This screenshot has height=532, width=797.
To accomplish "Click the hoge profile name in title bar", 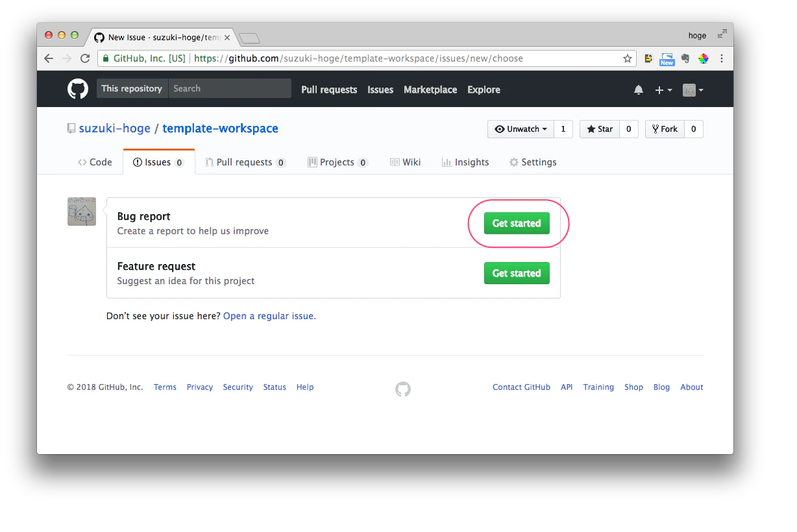I will click(x=697, y=36).
